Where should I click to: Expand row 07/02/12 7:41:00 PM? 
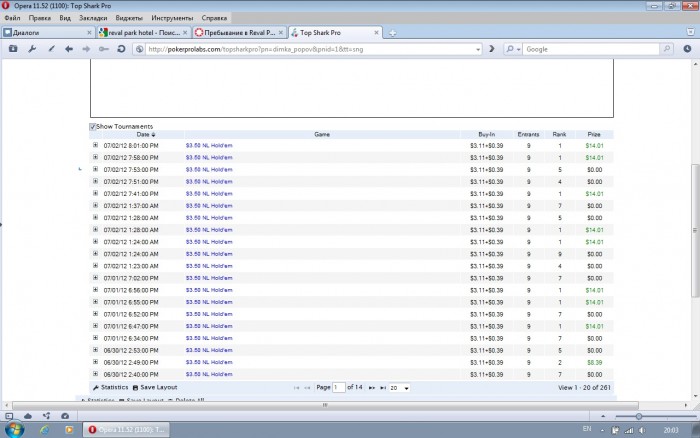(95, 193)
